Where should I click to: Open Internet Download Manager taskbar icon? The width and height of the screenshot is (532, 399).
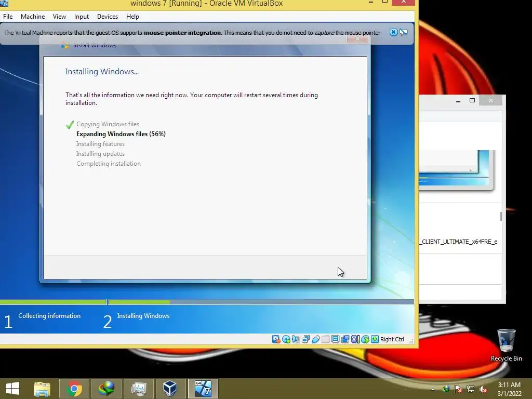pos(107,389)
